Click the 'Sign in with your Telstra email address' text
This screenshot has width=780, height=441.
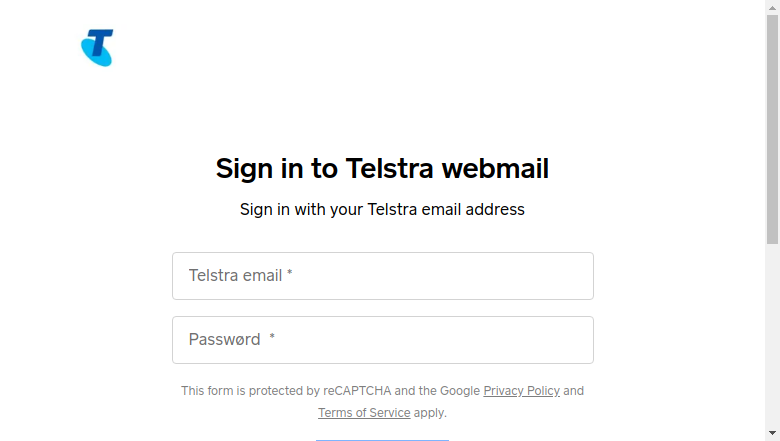[x=382, y=209]
